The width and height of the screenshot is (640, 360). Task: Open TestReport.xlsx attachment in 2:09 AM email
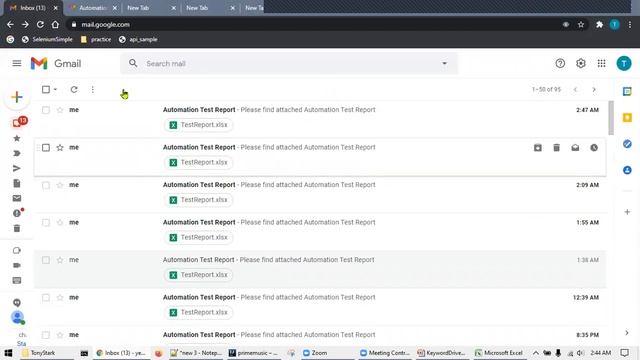[x=198, y=200]
